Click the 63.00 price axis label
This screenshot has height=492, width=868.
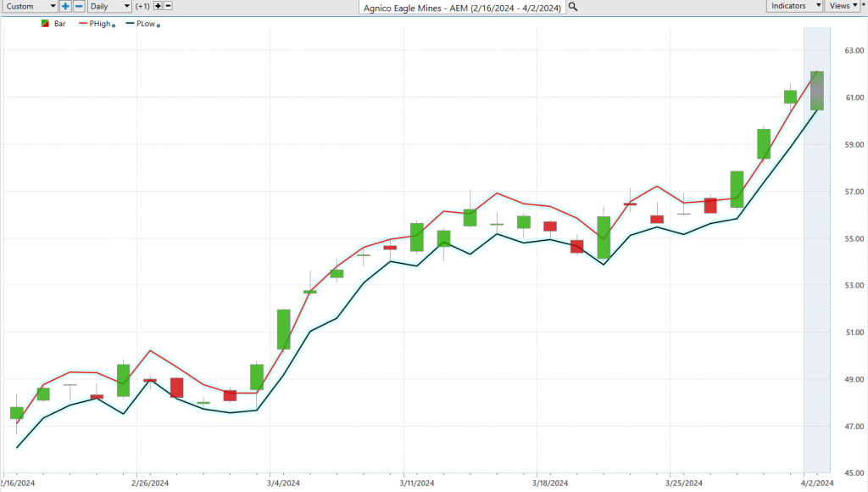[x=854, y=50]
